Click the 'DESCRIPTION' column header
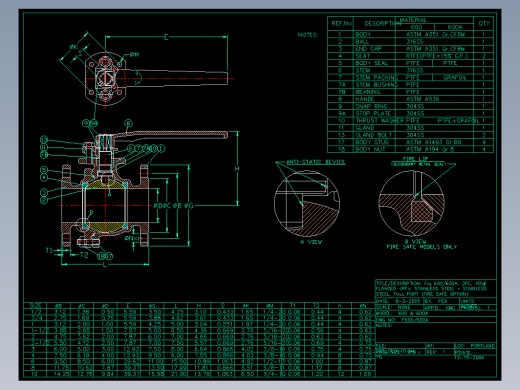This screenshot has width=520, height=390. (x=383, y=24)
